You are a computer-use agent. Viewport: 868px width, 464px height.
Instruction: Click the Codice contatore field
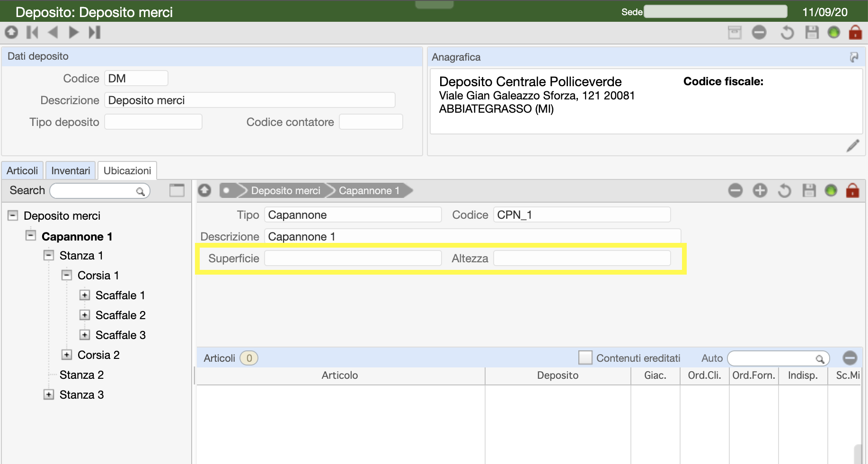point(371,122)
